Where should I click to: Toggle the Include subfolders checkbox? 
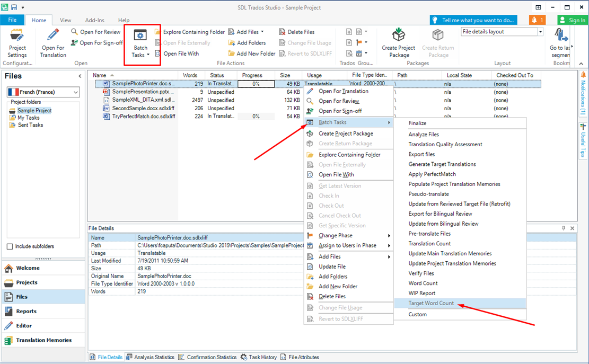[10, 246]
